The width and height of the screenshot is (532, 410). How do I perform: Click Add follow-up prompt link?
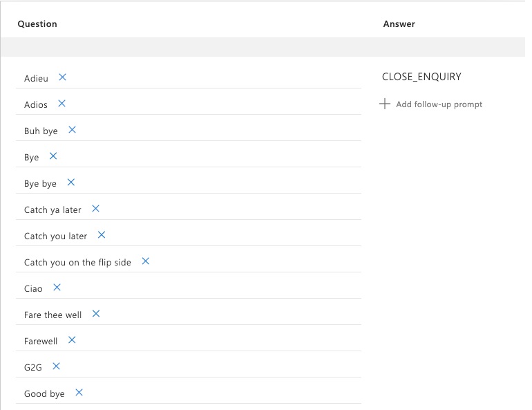coord(439,104)
